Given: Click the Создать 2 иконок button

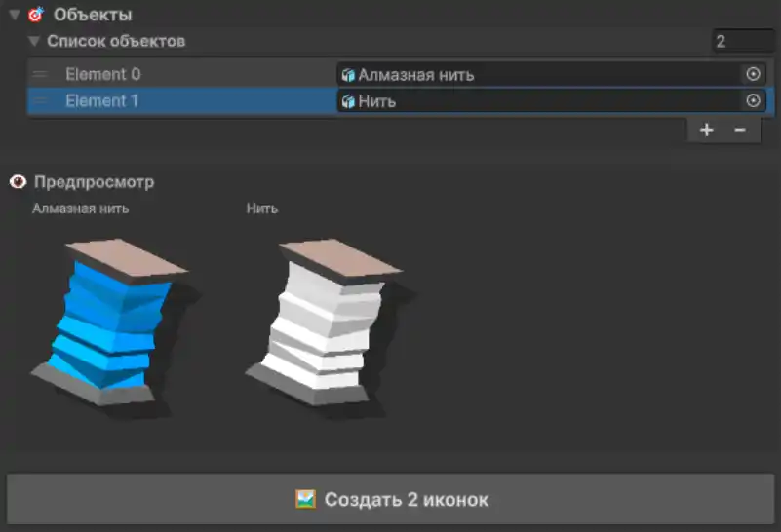Looking at the screenshot, I should [390, 499].
